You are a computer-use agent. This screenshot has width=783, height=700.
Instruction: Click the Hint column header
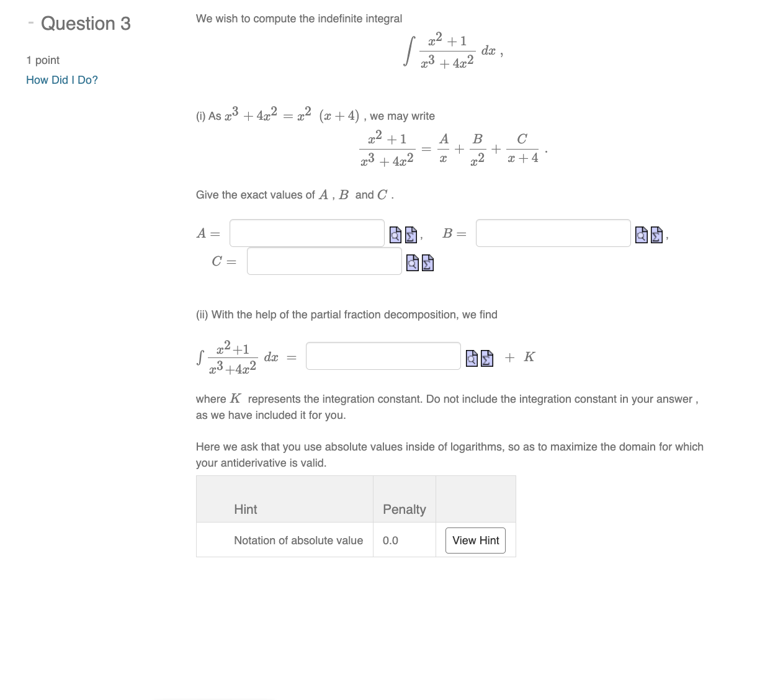click(x=245, y=509)
